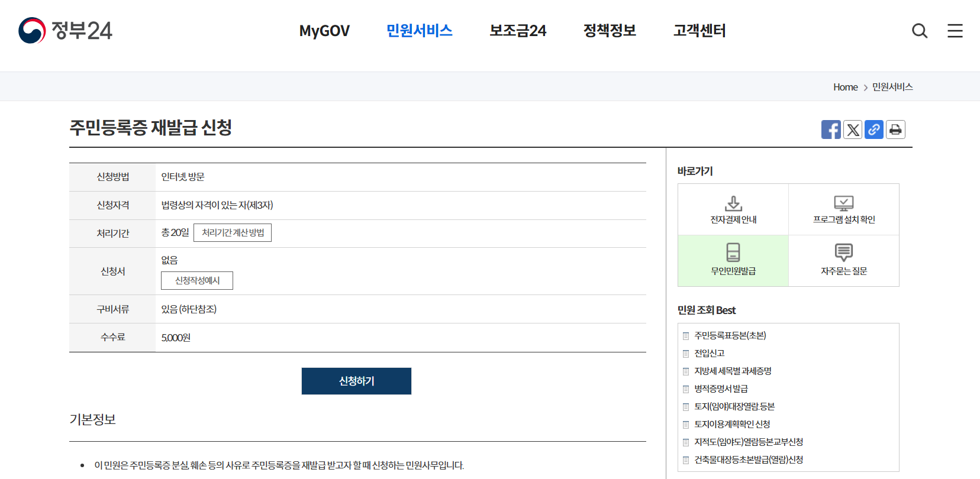Click the 신청하기 button
Image resolution: width=980 pixels, height=479 pixels.
coord(356,381)
